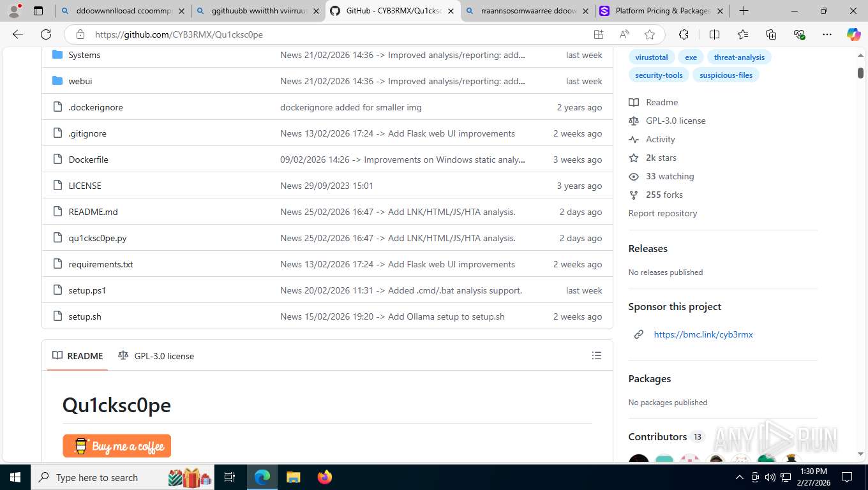Open Browser essentials heart icon
868x490 pixels.
[799, 34]
